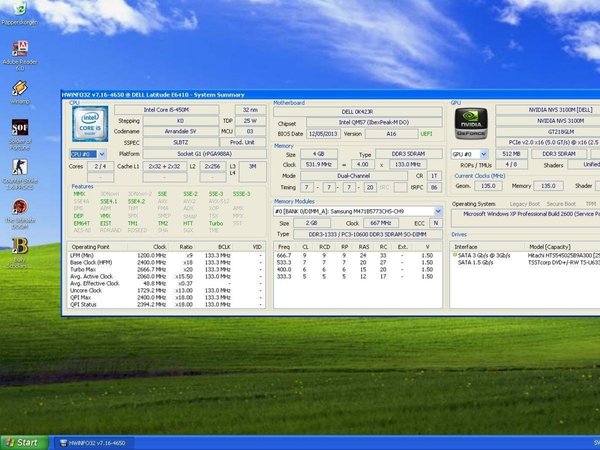Image resolution: width=600 pixels, height=450 pixels.
Task: Click the Intel Core i5 processor logo
Action: (x=90, y=124)
